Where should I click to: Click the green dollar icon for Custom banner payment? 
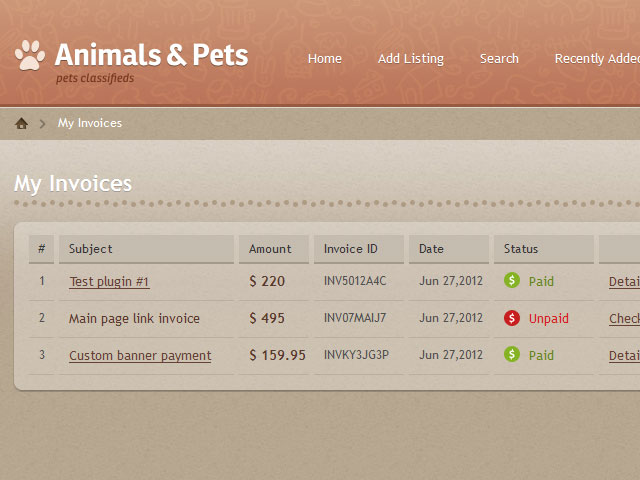512,354
